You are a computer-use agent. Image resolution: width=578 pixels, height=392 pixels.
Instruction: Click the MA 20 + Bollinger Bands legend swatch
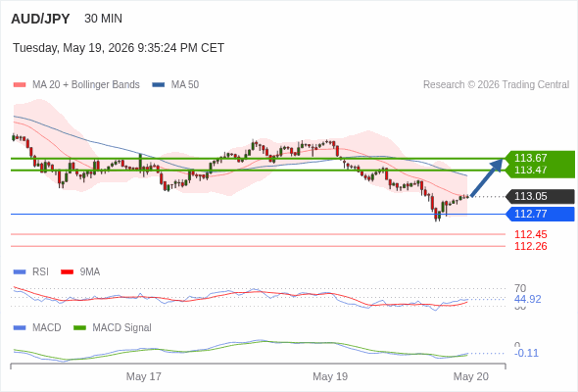[x=20, y=85]
